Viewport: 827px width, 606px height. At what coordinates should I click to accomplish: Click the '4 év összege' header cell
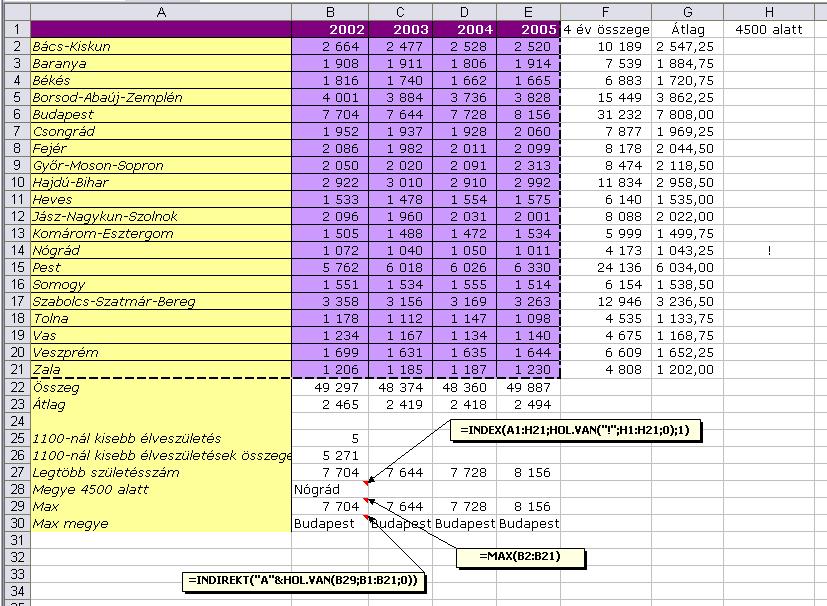(606, 30)
